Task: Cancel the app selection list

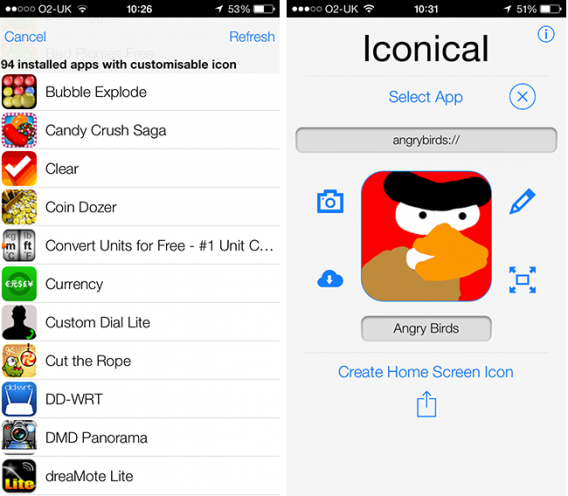Action: pos(25,37)
